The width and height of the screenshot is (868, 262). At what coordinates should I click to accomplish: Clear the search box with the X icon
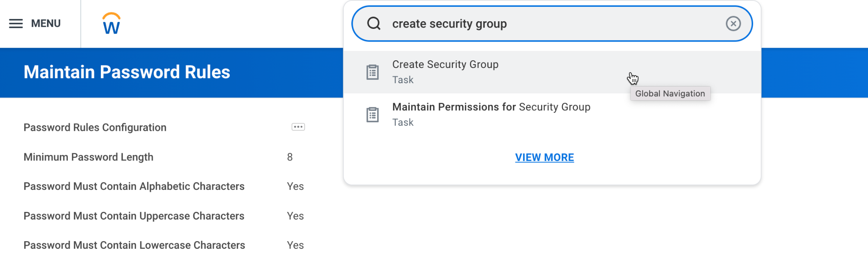click(733, 23)
